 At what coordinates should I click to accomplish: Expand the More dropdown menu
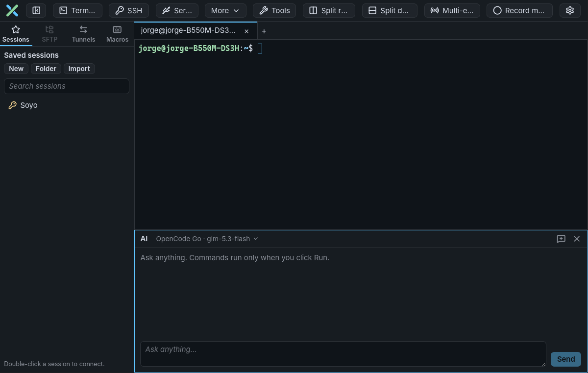coord(225,10)
